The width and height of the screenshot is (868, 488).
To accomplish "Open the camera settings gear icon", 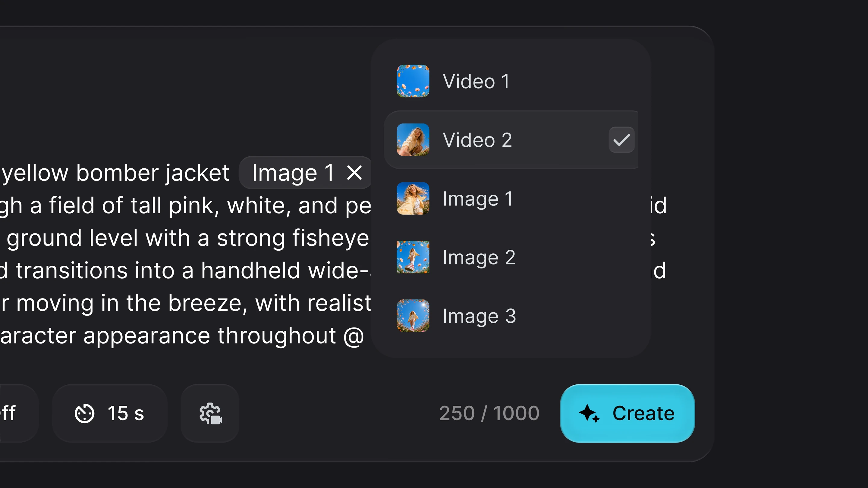I will 210,413.
